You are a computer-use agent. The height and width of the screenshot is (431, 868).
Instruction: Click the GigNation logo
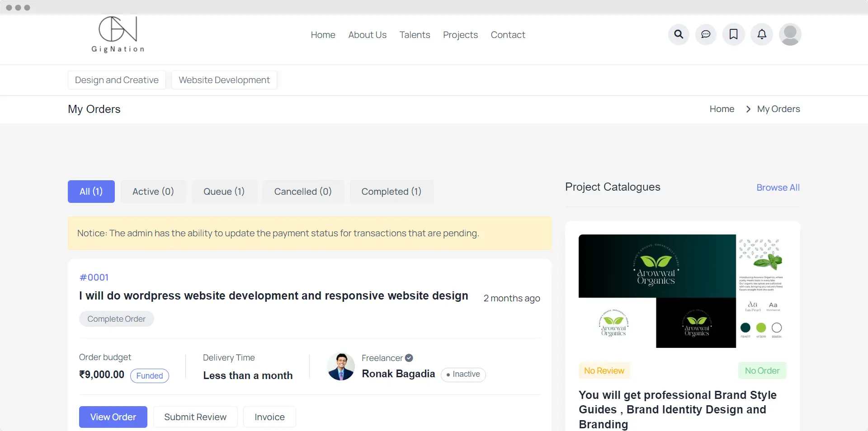tap(118, 35)
